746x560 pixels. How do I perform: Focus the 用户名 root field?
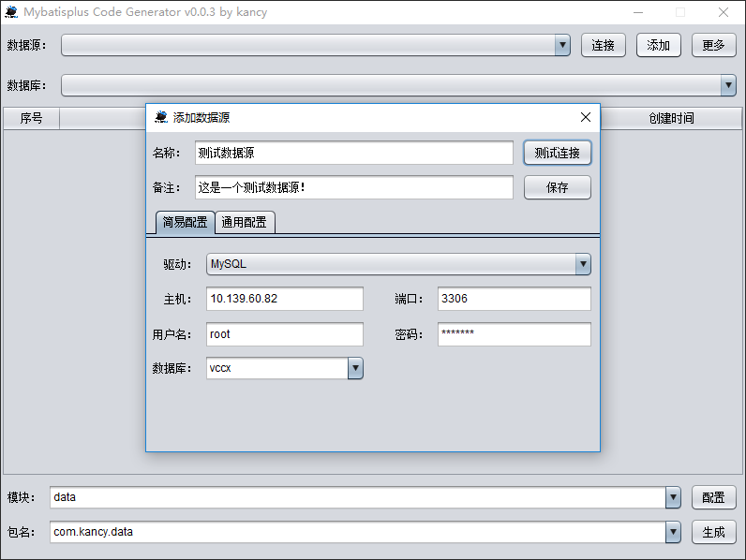tap(284, 333)
